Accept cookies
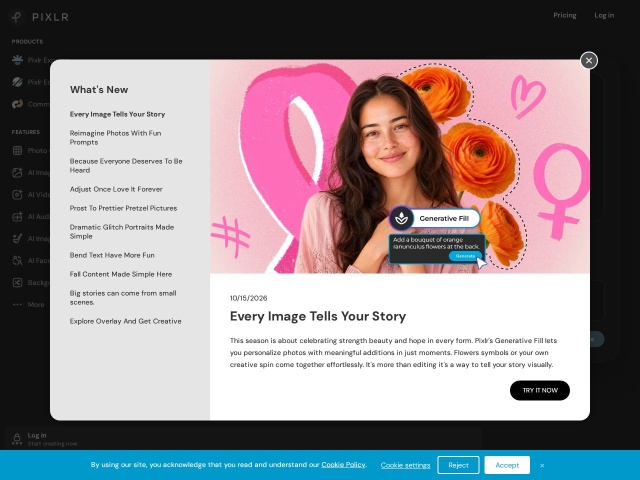 point(507,465)
